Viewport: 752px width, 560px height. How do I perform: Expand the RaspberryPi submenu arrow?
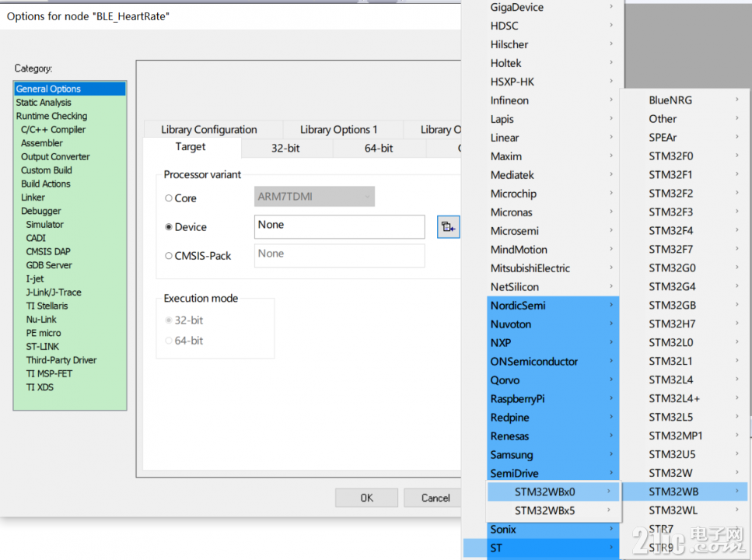[611, 397]
